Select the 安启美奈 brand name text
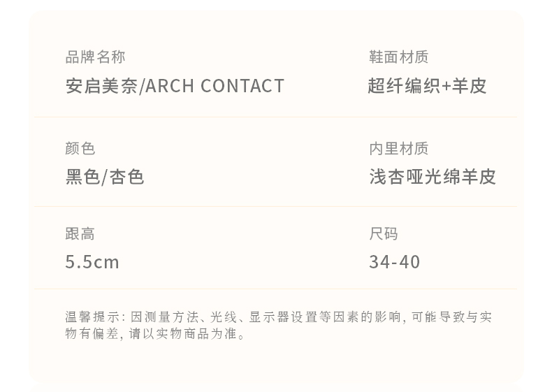Viewport: 552px width, 392px height. tap(102, 86)
